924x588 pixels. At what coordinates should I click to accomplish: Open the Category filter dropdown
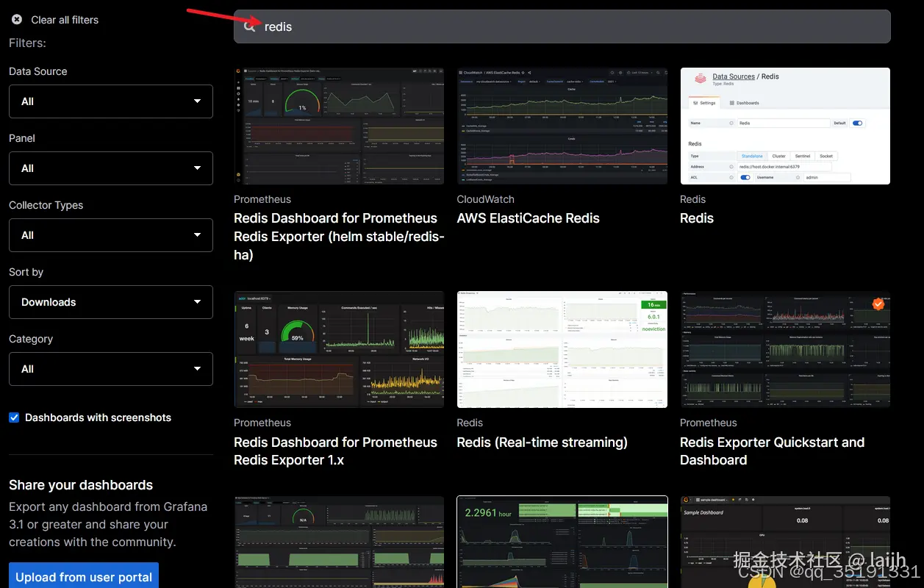(111, 369)
